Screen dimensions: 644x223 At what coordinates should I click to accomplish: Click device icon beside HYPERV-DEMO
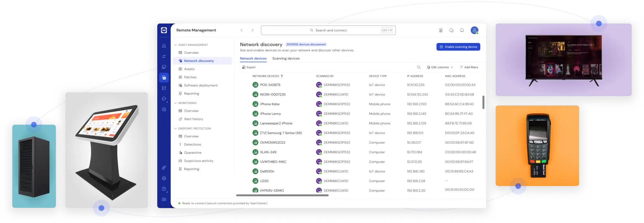[255, 190]
